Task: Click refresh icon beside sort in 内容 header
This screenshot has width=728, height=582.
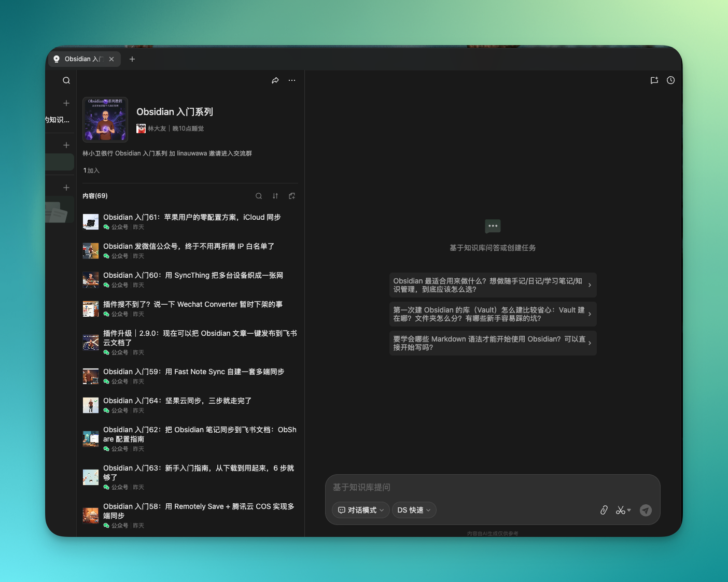Action: pyautogui.click(x=292, y=196)
